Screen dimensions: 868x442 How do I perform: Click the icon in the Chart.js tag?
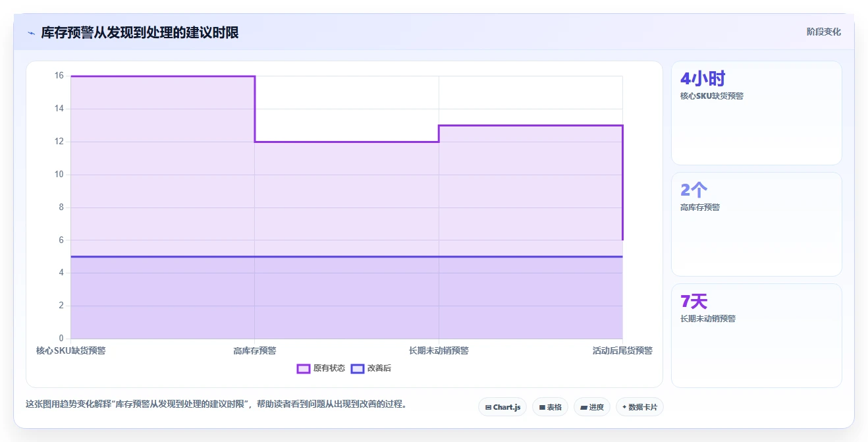488,408
